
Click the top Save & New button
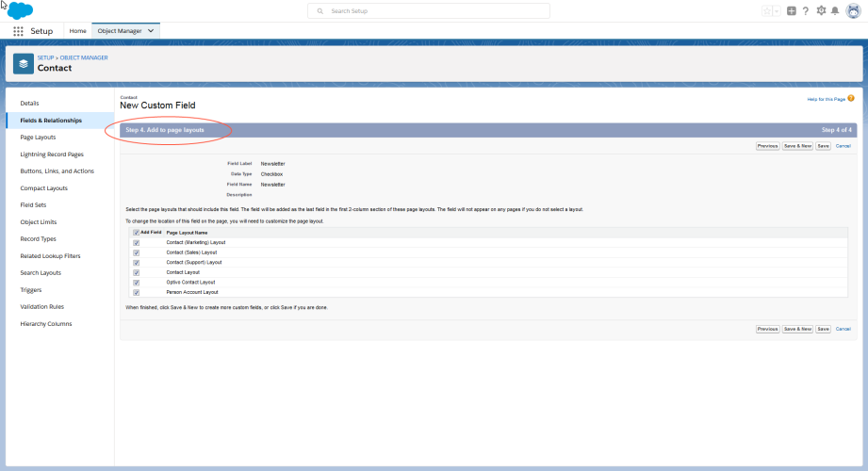tap(797, 146)
